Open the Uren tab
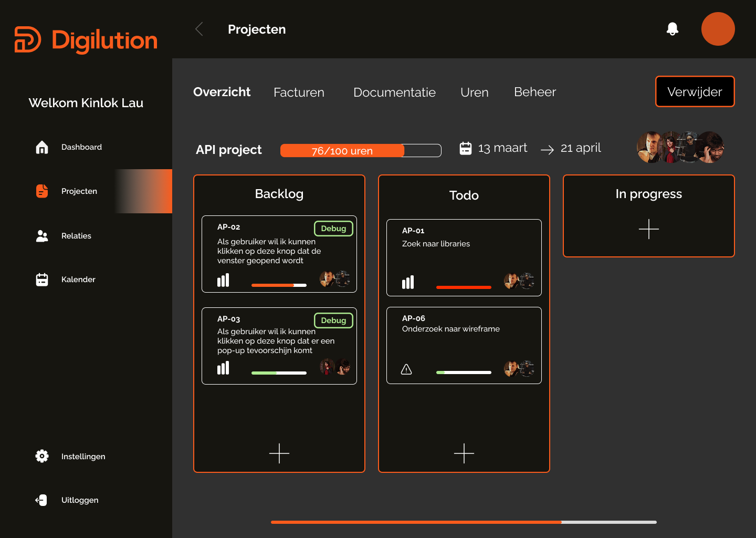The height and width of the screenshot is (538, 756). (475, 92)
